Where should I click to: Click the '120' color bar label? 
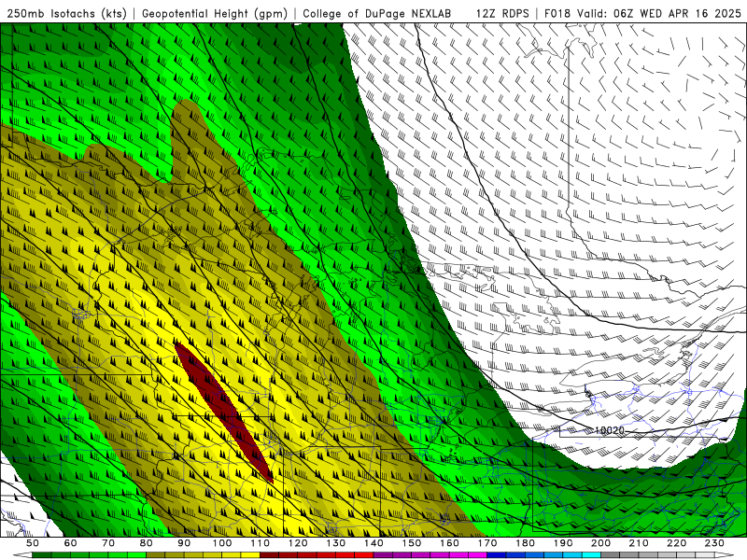[298, 543]
